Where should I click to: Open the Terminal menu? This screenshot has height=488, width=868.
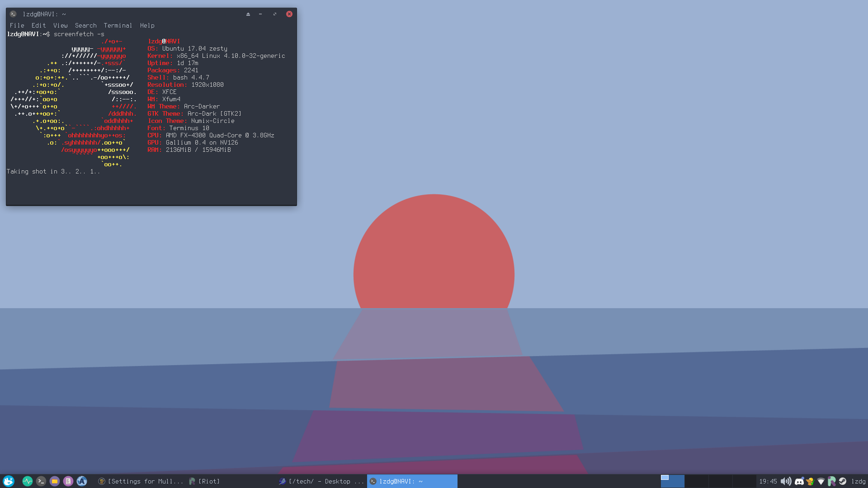[118, 26]
